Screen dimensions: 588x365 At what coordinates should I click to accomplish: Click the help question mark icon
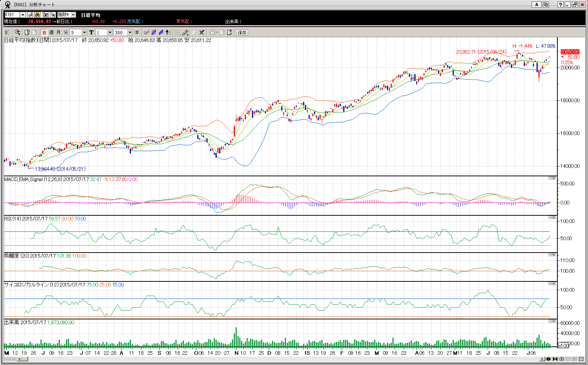[x=560, y=4]
